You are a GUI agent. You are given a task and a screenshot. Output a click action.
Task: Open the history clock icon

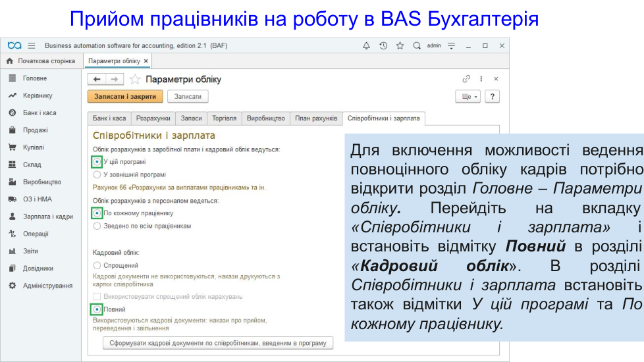pyautogui.click(x=383, y=45)
